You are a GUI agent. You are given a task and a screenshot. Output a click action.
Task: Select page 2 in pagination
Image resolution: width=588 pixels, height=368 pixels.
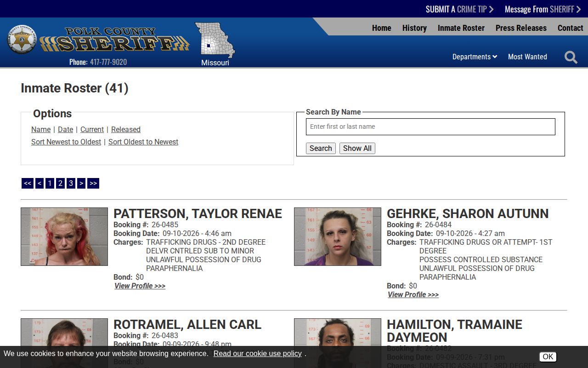point(60,183)
